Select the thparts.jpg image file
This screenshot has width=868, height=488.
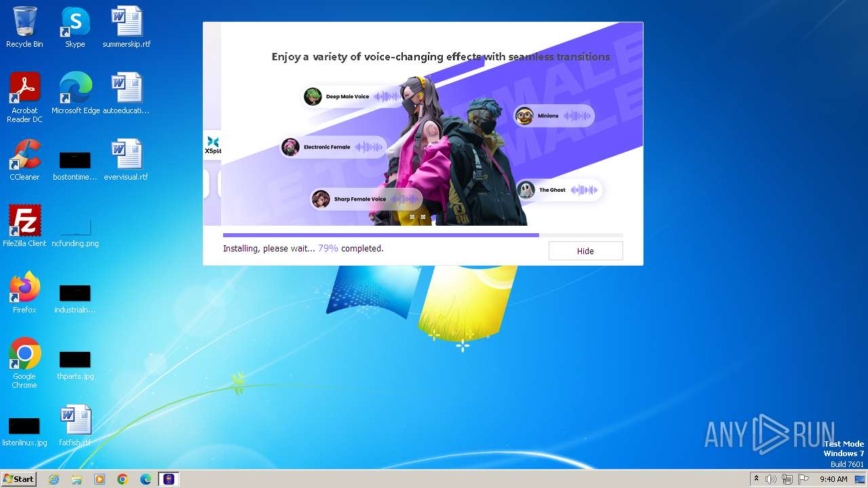coord(75,365)
